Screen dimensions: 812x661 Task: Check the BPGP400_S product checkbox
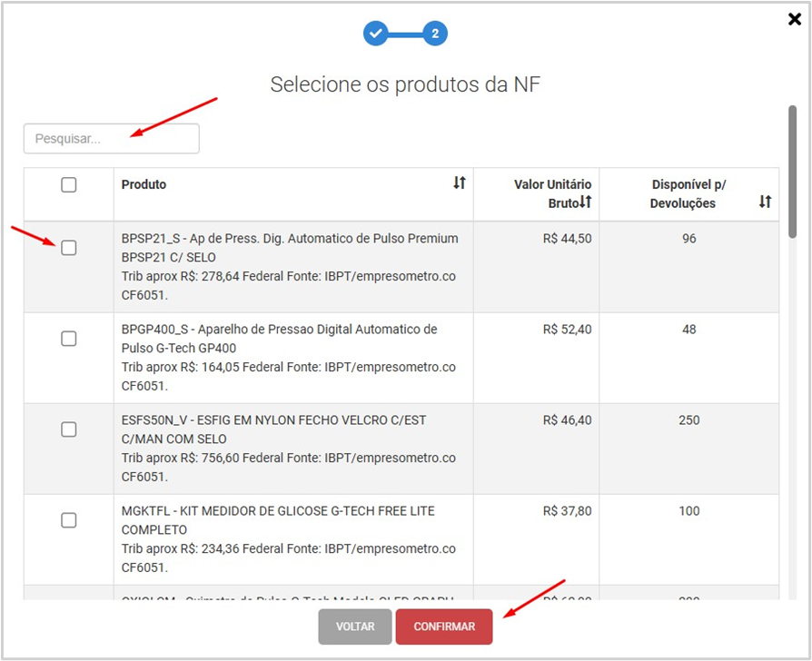tap(69, 339)
